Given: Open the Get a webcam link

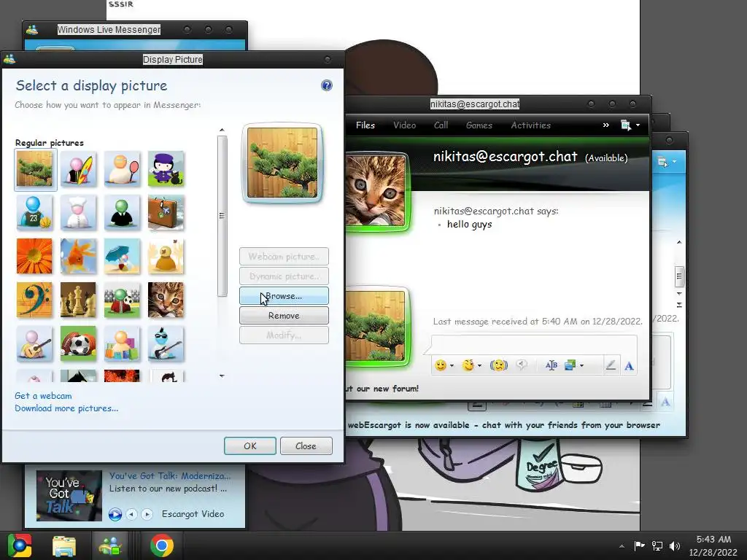Looking at the screenshot, I should [x=43, y=396].
